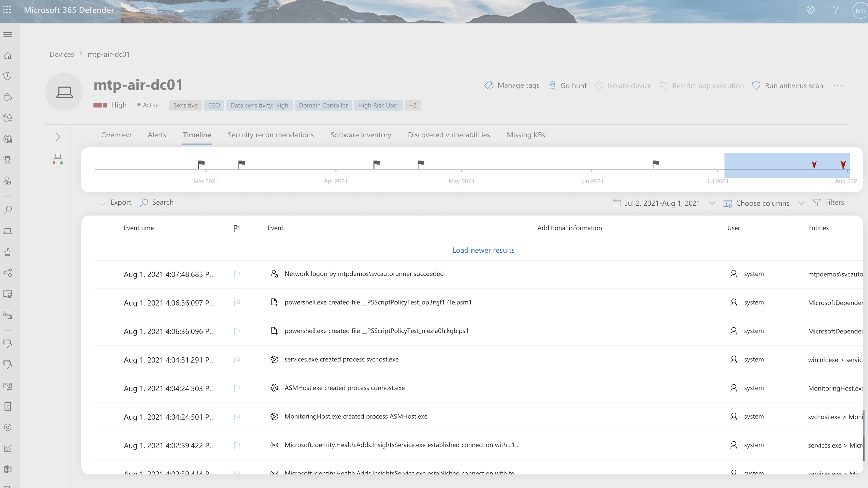Run antivirus scan on the device
The image size is (868, 488).
788,86
